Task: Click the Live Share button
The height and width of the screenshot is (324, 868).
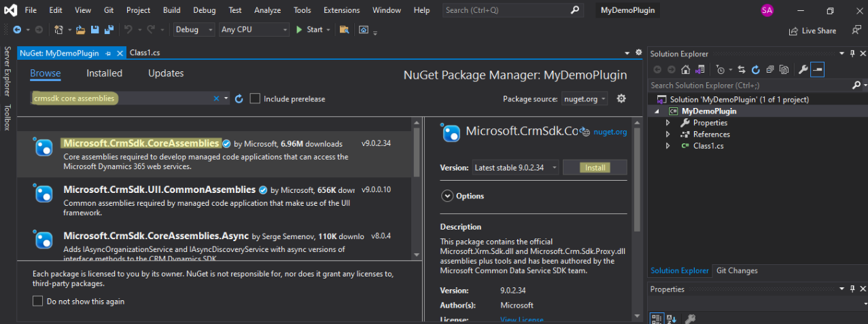Action: pos(812,31)
